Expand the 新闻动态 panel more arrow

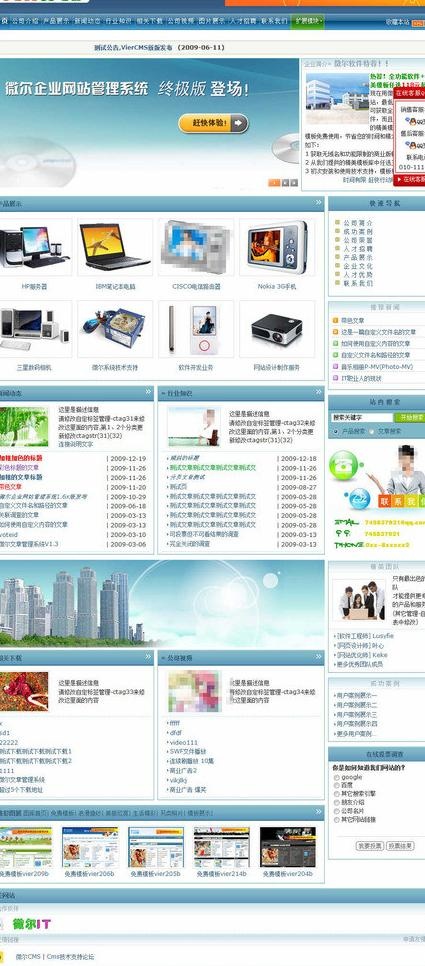[x=148, y=391]
